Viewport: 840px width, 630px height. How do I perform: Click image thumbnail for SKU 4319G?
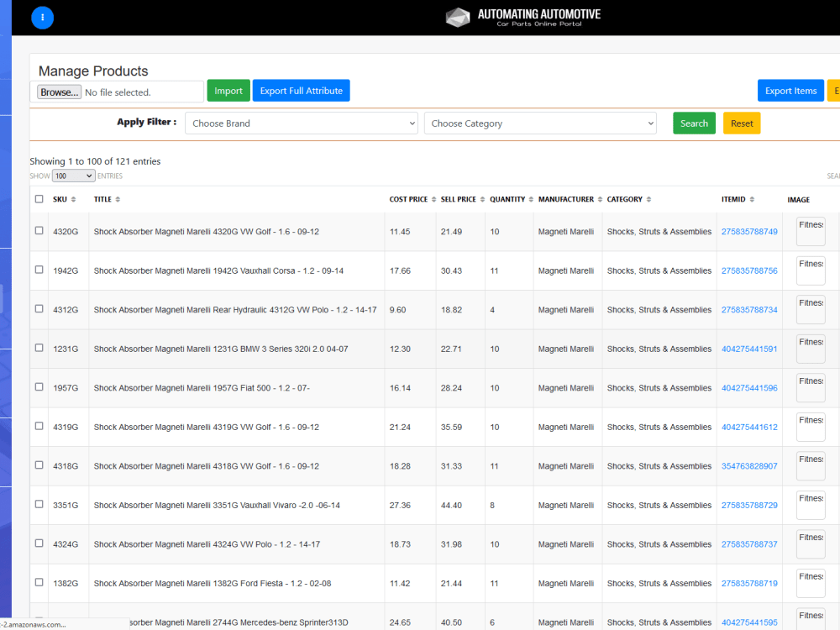point(811,427)
